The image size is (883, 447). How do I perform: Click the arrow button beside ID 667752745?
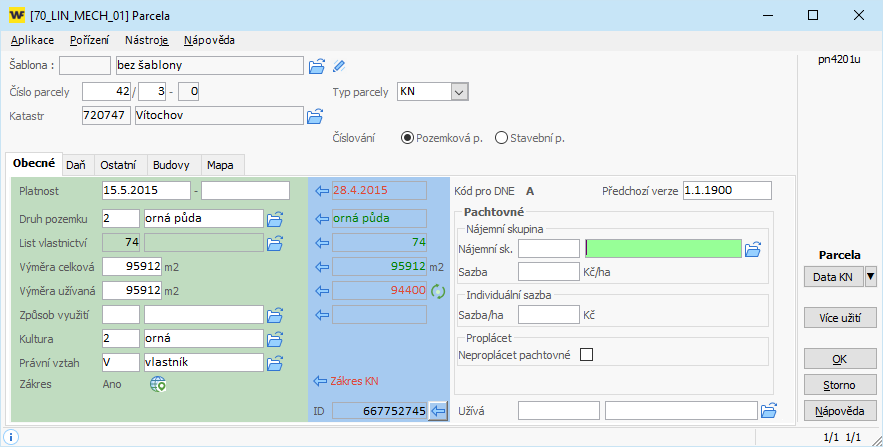438,411
